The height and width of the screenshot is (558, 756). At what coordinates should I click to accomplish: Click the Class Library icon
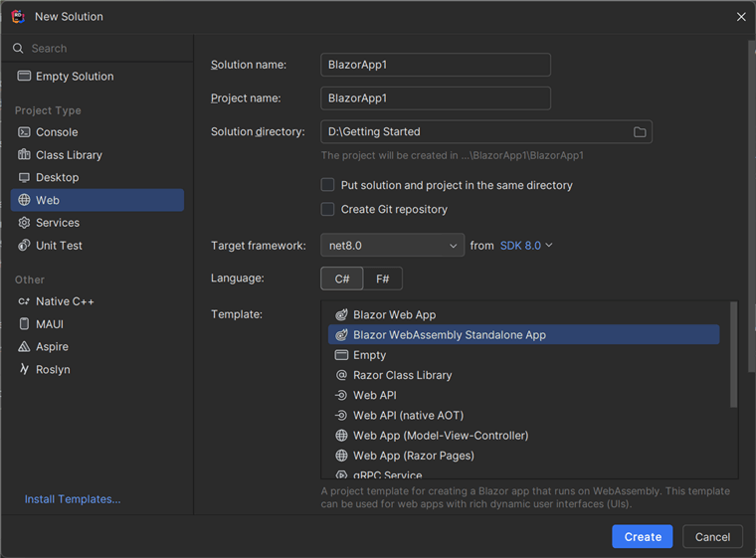(24, 154)
